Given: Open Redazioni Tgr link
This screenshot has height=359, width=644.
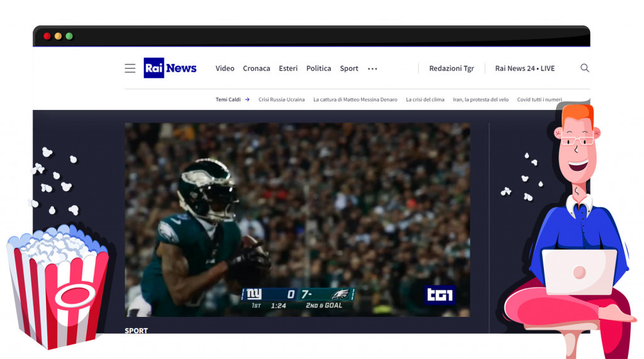Looking at the screenshot, I should coord(452,69).
